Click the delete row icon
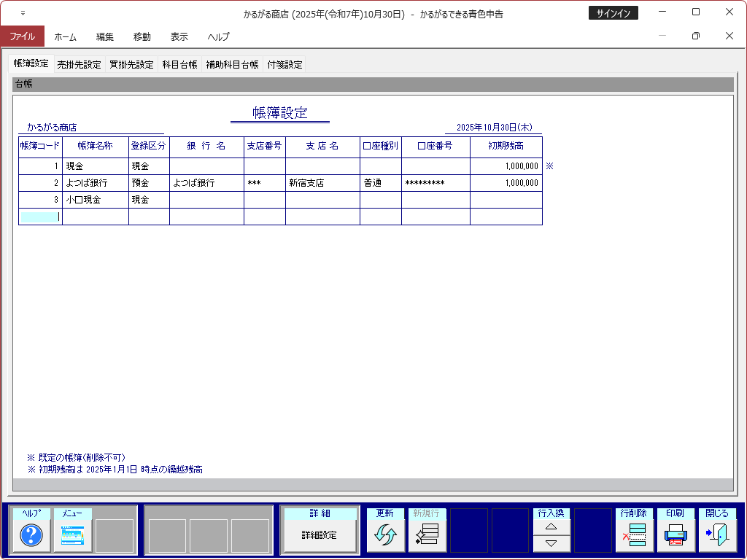The image size is (747, 560). click(x=634, y=536)
